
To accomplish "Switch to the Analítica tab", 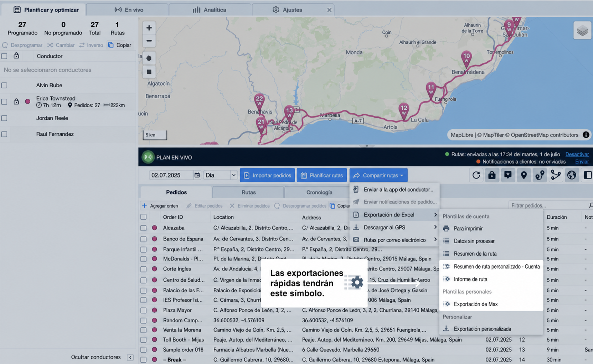I will (x=210, y=10).
